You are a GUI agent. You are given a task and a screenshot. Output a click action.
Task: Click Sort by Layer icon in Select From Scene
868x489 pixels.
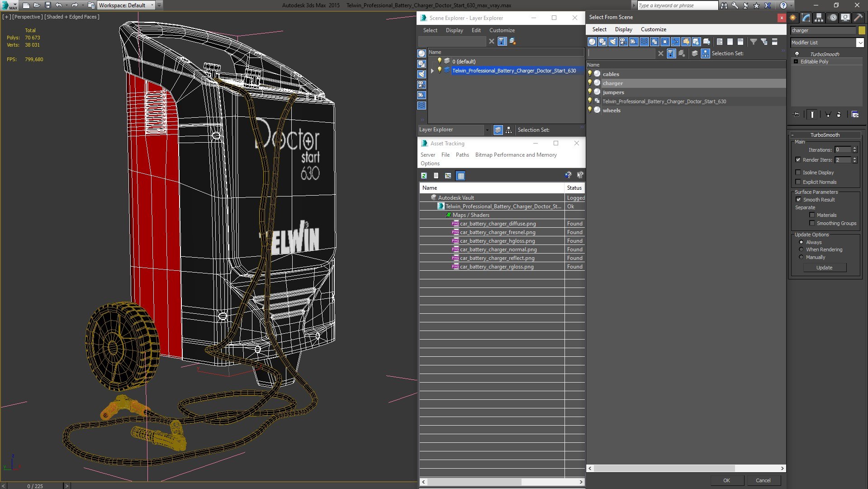[x=695, y=53]
